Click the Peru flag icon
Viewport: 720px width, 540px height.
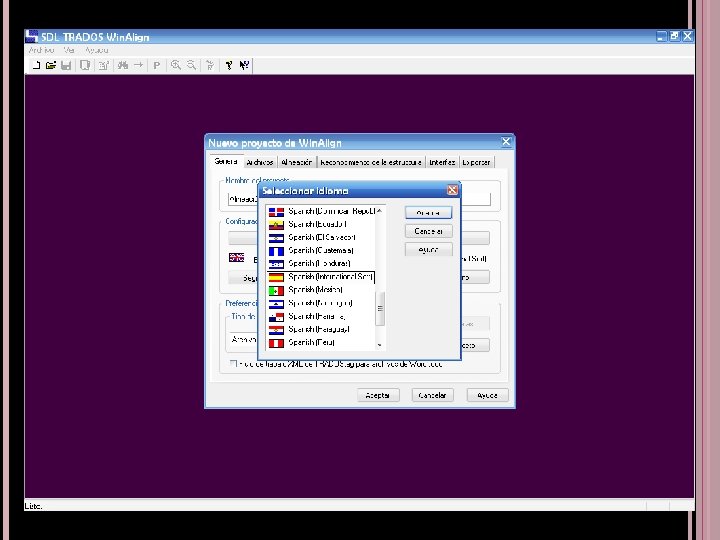276,343
